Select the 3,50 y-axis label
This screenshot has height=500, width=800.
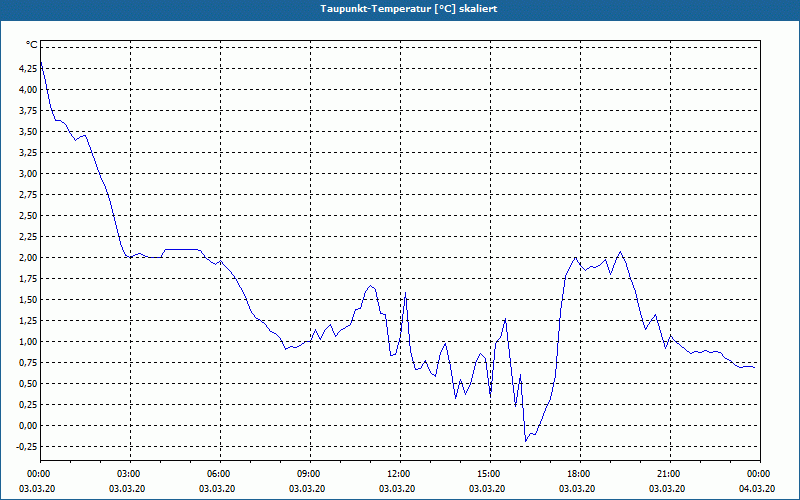tap(29, 131)
